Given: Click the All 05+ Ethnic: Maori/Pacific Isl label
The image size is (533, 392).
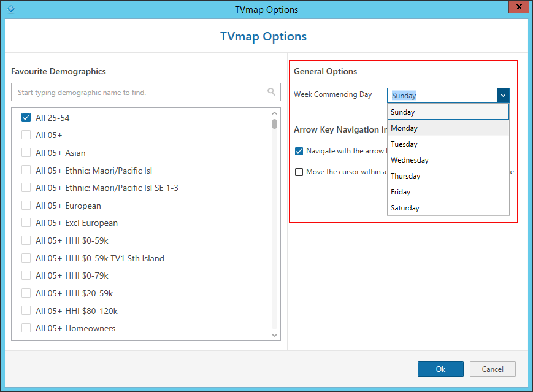Looking at the screenshot, I should pos(94,171).
